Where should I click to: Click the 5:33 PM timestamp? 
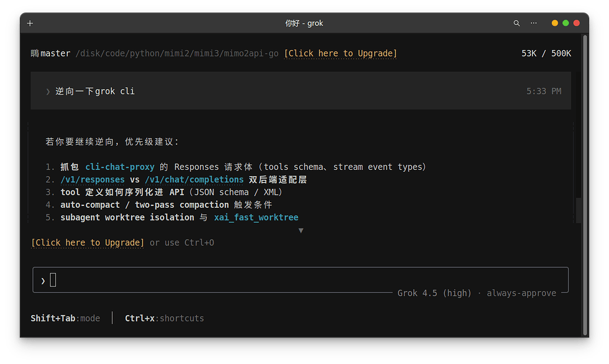pyautogui.click(x=544, y=91)
